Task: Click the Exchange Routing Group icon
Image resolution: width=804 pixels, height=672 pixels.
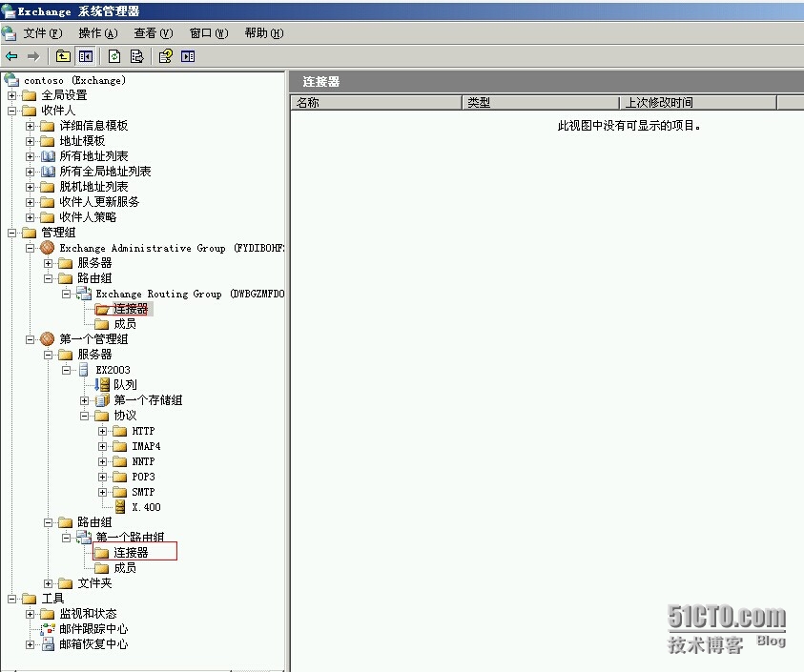Action: [84, 294]
